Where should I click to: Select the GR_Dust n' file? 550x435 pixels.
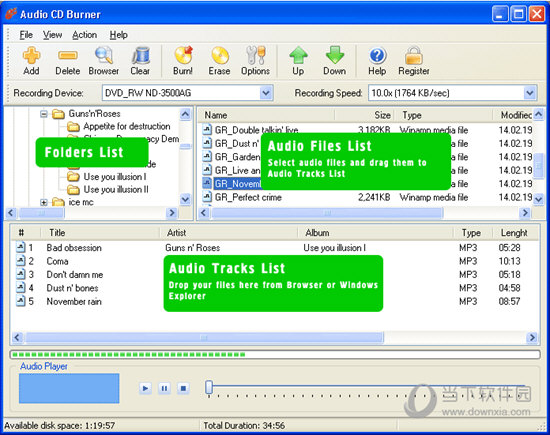coord(237,143)
